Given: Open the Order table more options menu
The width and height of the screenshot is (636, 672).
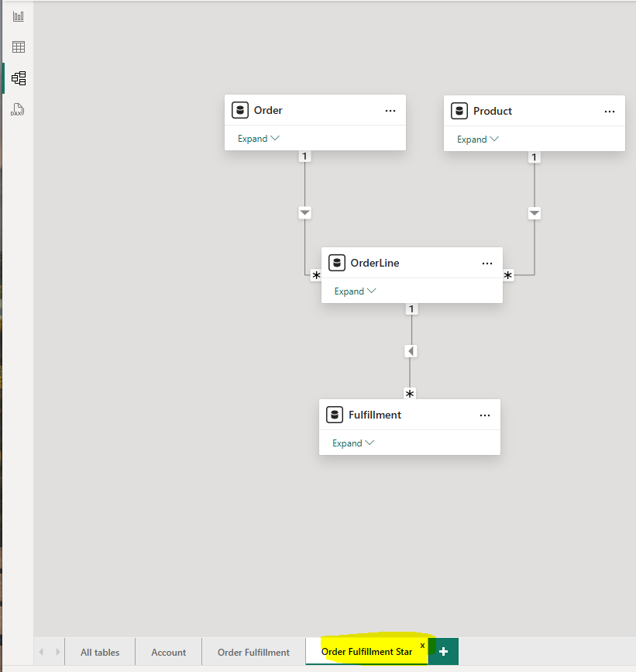Looking at the screenshot, I should (x=390, y=111).
